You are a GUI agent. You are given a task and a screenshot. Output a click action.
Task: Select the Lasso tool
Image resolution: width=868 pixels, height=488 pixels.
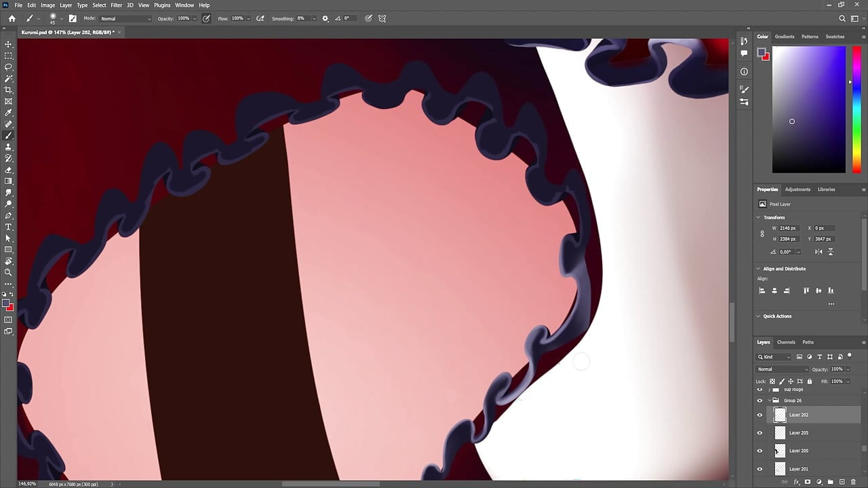click(9, 67)
